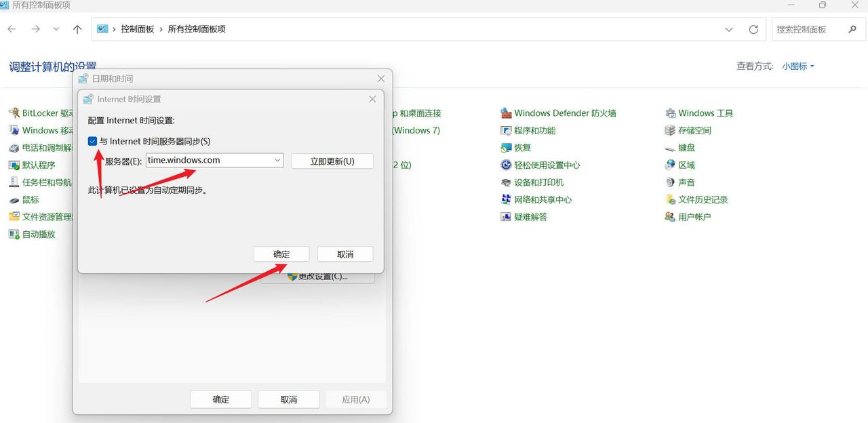The image size is (868, 423).
Task: Click 立即更新(U) button
Action: [x=332, y=161]
